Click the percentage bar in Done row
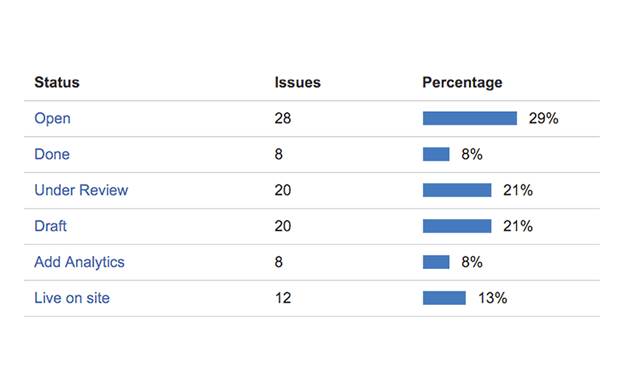 pos(436,154)
